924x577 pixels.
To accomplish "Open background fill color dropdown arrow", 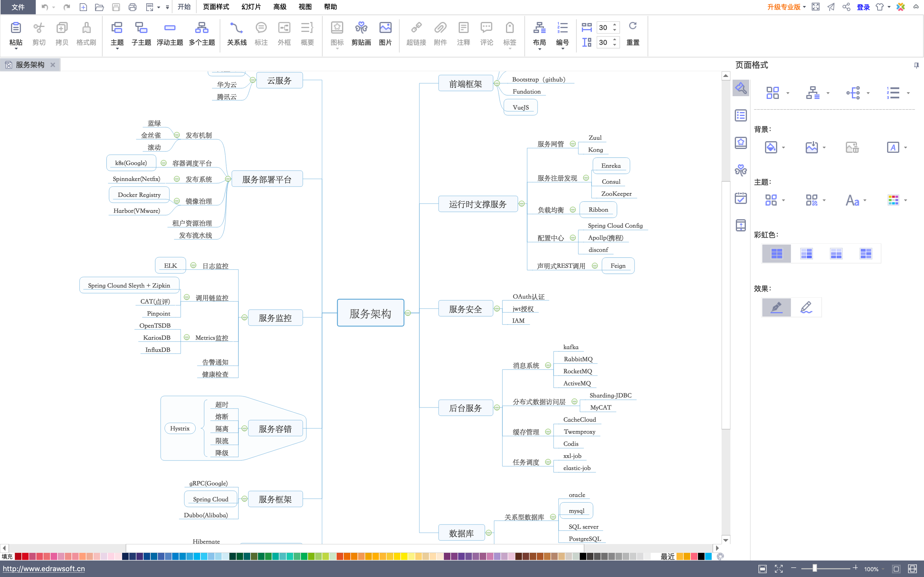I will pyautogui.click(x=783, y=148).
